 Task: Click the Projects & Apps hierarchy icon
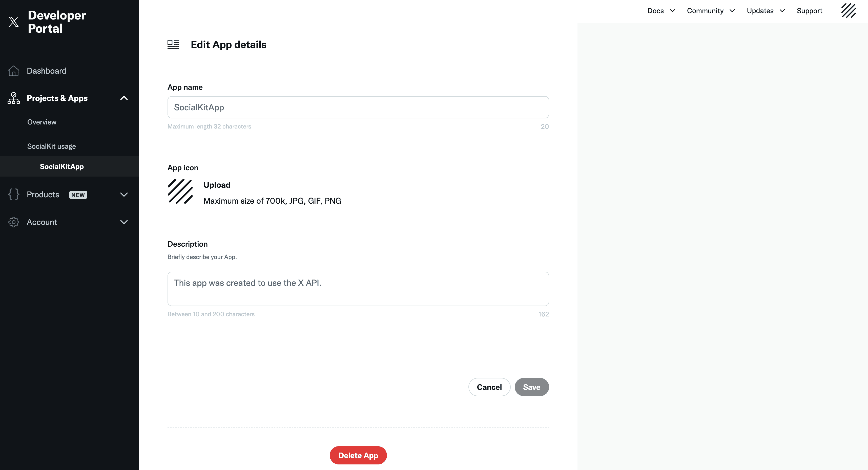tap(13, 98)
